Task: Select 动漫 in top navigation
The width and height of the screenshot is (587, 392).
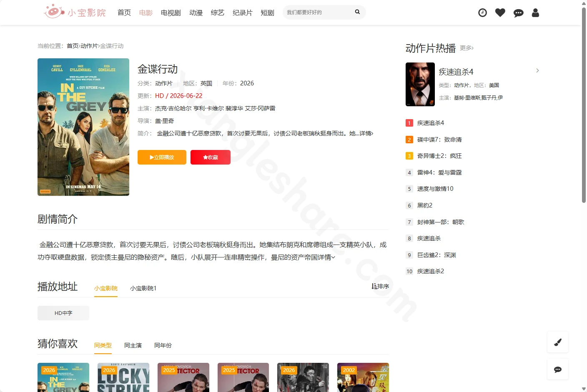Action: coord(196,12)
